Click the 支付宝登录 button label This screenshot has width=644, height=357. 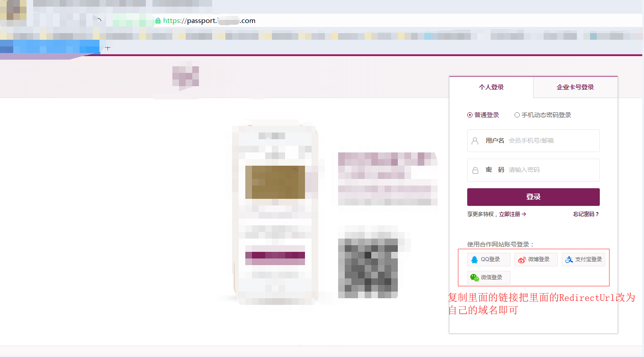point(589,259)
